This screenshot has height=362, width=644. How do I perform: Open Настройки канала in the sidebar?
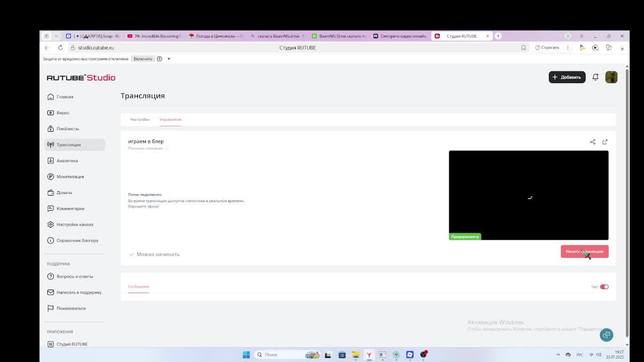[x=75, y=225]
